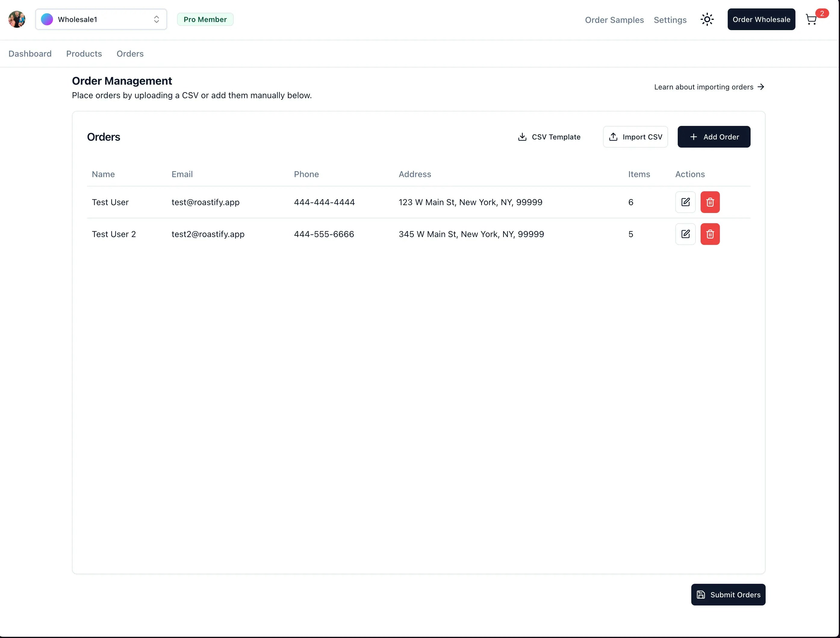Edit the Test User order
Image resolution: width=840 pixels, height=638 pixels.
[x=685, y=202]
